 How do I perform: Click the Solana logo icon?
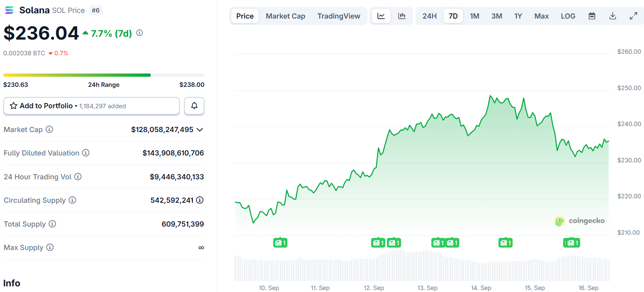coord(9,10)
